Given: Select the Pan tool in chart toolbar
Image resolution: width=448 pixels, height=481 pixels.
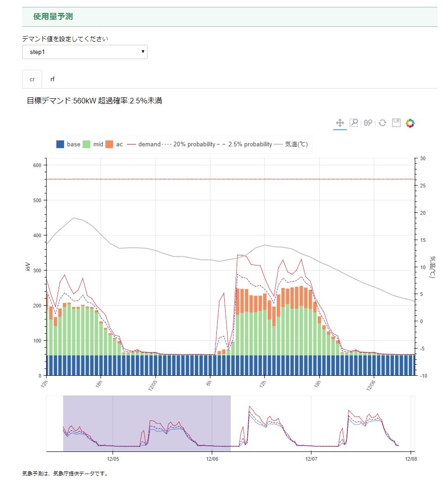Looking at the screenshot, I should click(340, 123).
